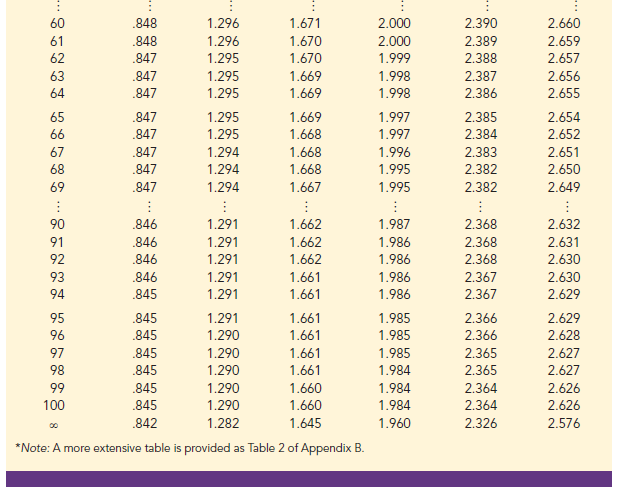Select the 1.645 value in the last row
This screenshot has width=617, height=493.
click(x=305, y=422)
